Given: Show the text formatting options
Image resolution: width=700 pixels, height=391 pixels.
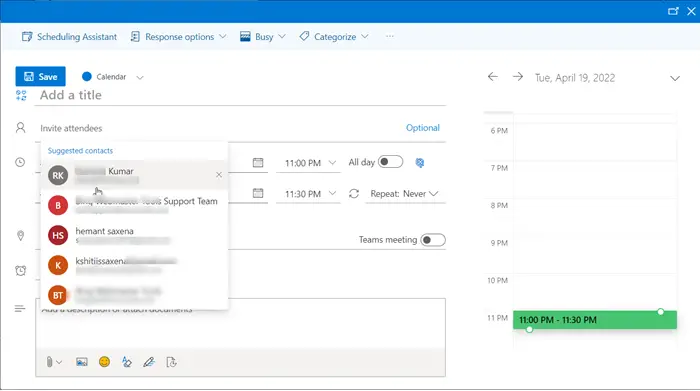Looking at the screenshot, I should 127,362.
